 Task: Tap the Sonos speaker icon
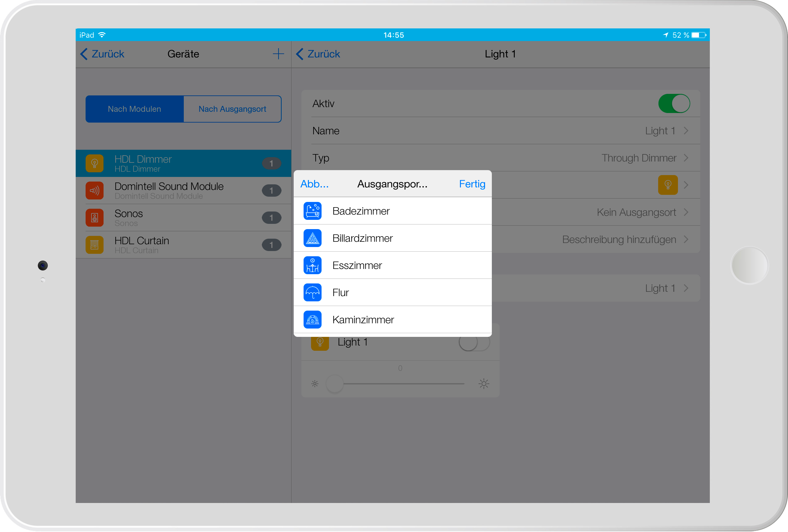coord(95,218)
